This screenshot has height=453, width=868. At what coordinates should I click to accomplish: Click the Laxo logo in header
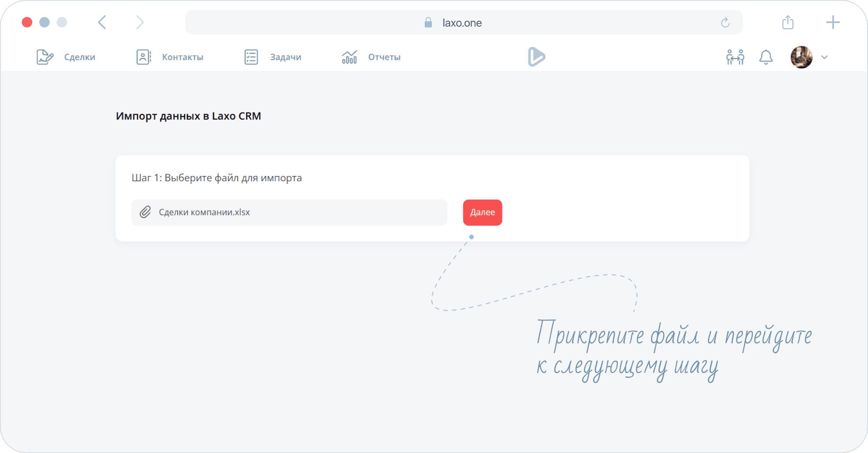click(536, 57)
